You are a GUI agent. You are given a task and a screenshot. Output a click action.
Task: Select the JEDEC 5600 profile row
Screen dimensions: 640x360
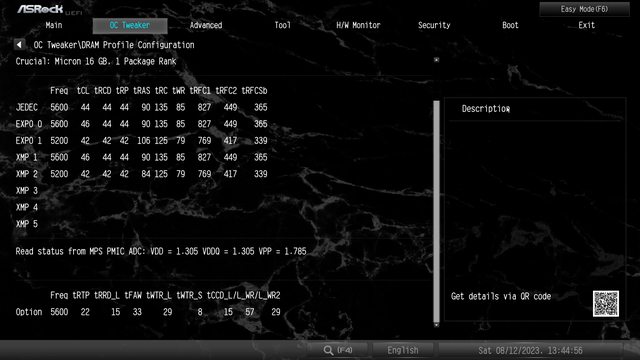(x=141, y=107)
